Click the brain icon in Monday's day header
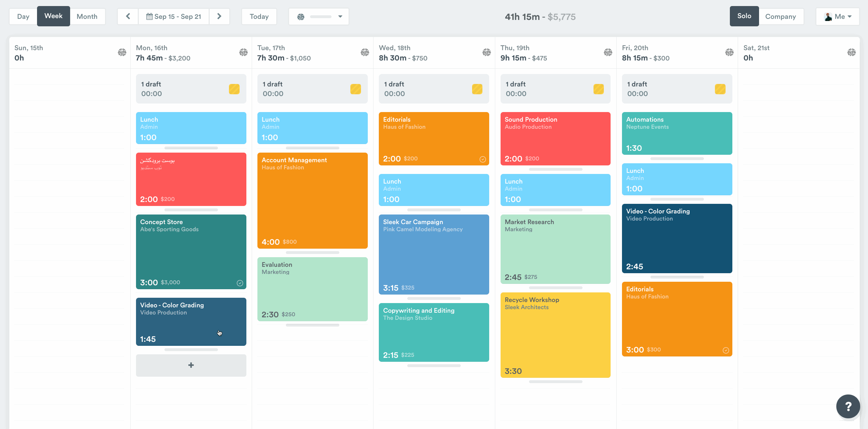Viewport: 868px width, 429px height. pos(244,52)
